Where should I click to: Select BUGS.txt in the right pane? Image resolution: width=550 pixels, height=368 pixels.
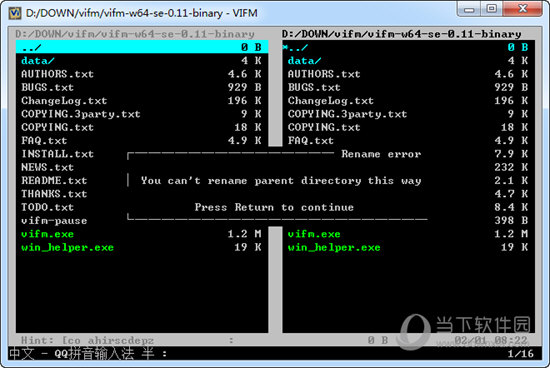pyautogui.click(x=314, y=87)
